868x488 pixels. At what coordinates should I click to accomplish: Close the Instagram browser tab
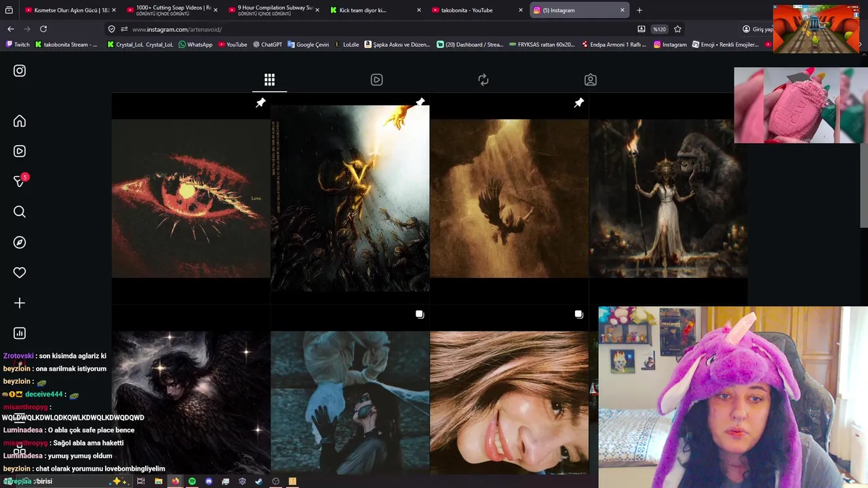[623, 10]
